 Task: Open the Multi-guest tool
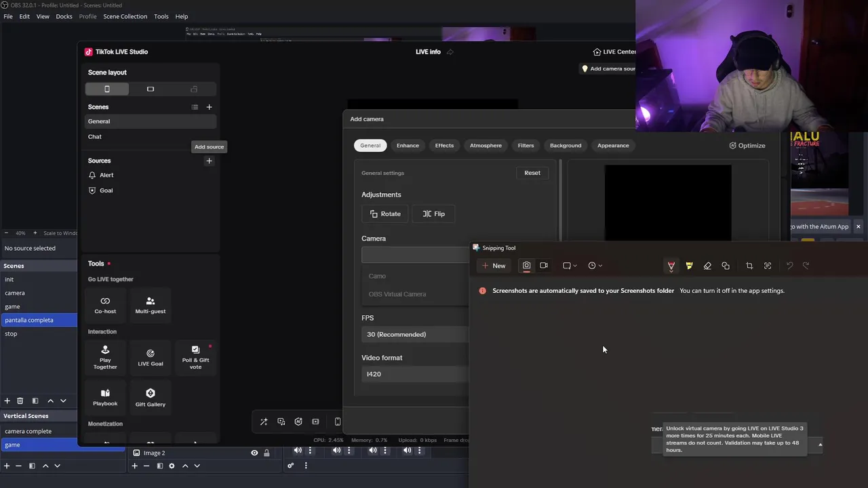[151, 305]
